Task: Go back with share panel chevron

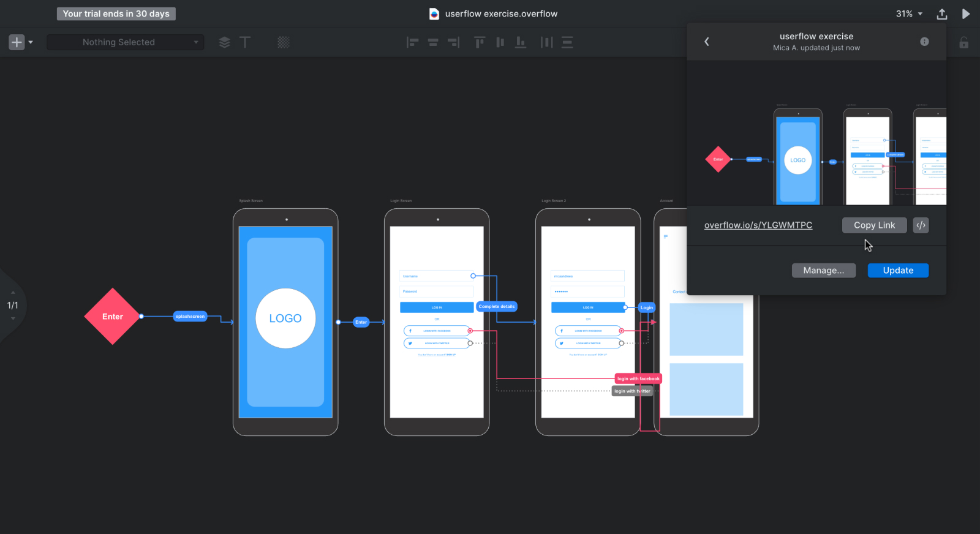Action: (707, 42)
